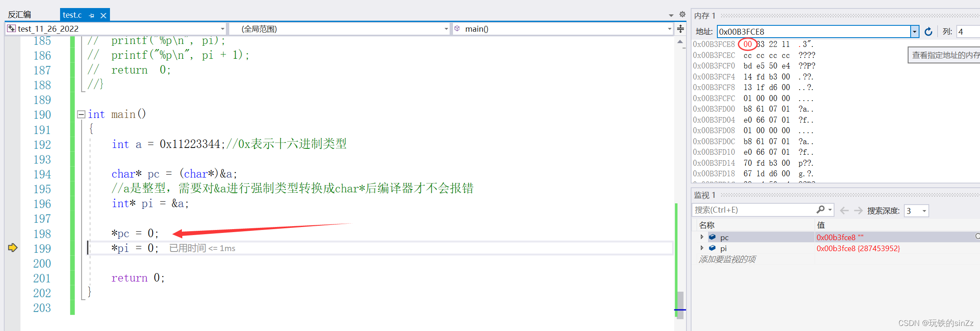Select the 内存 1 panel title
The height and width of the screenshot is (331, 980).
coord(705,16)
